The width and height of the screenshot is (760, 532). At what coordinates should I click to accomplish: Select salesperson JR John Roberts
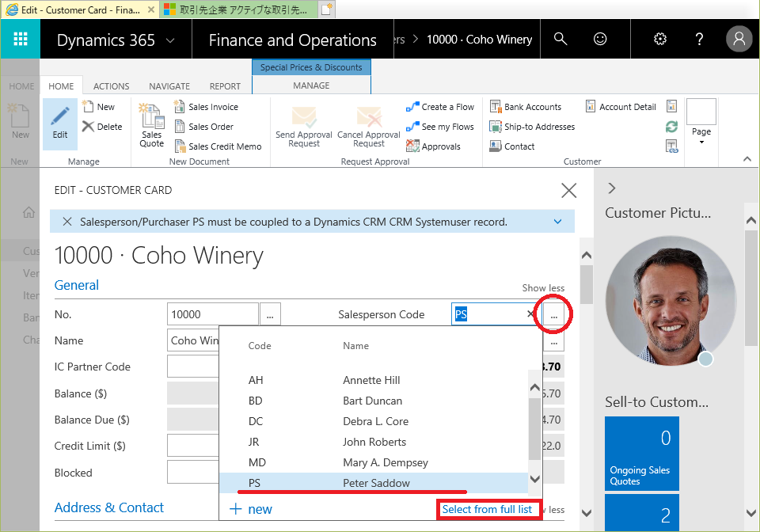pos(373,442)
